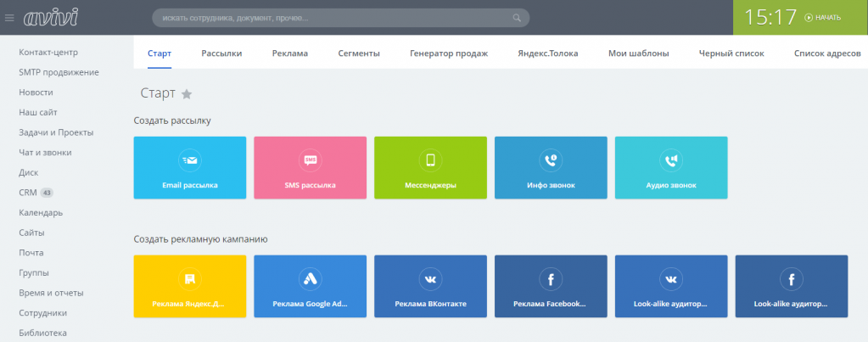Viewport: 868px width, 342px height.
Task: Click VK icon on Look-alike аудитория tile
Action: click(671, 279)
